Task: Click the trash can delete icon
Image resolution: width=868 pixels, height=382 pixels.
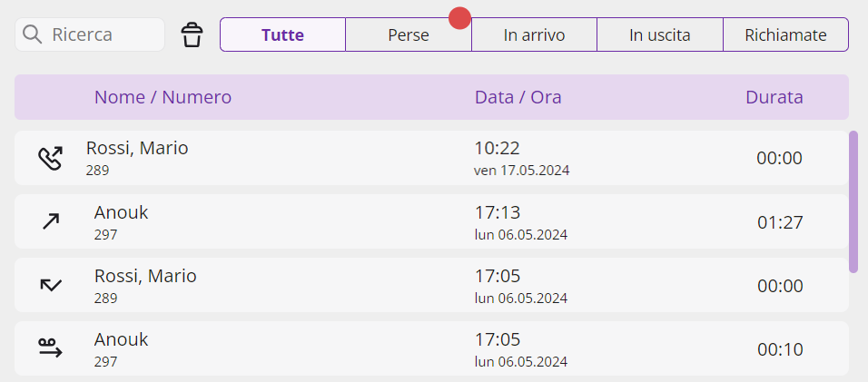Action: 192,34
